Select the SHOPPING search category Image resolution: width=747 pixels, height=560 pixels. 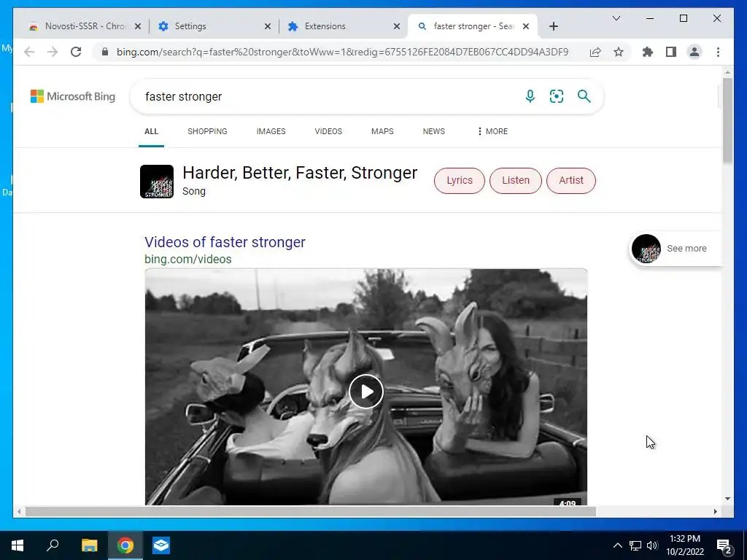coord(207,131)
